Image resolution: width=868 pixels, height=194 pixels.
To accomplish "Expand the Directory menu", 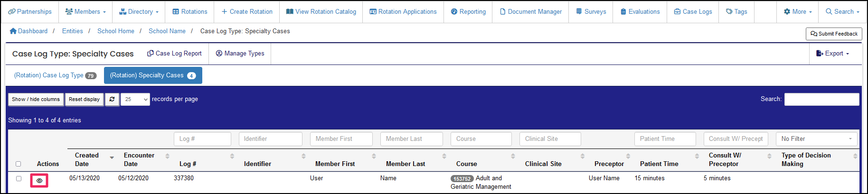I will [139, 11].
